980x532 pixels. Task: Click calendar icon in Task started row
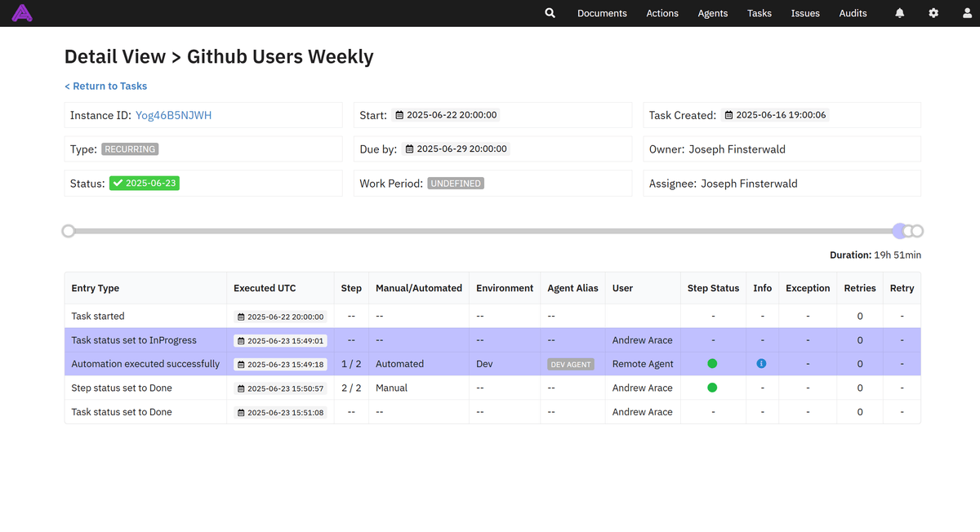point(241,317)
